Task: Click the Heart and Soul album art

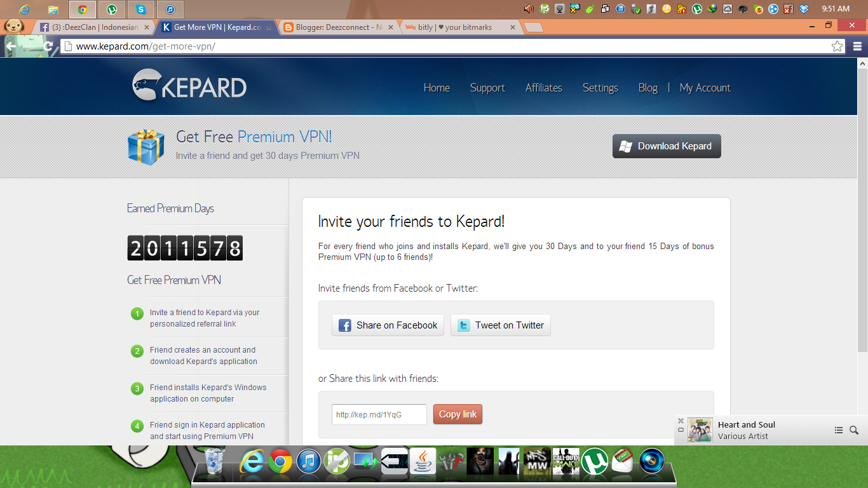Action: click(700, 430)
